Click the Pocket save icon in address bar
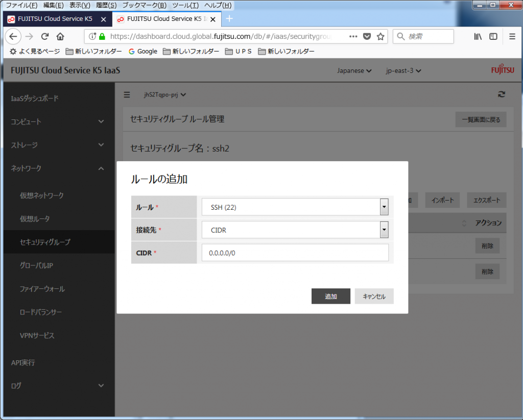 point(367,36)
